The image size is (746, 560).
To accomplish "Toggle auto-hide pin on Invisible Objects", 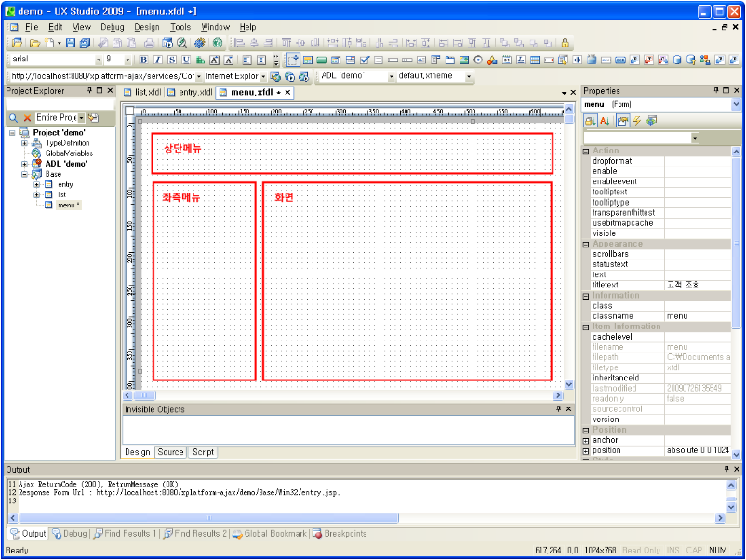I will pos(558,408).
